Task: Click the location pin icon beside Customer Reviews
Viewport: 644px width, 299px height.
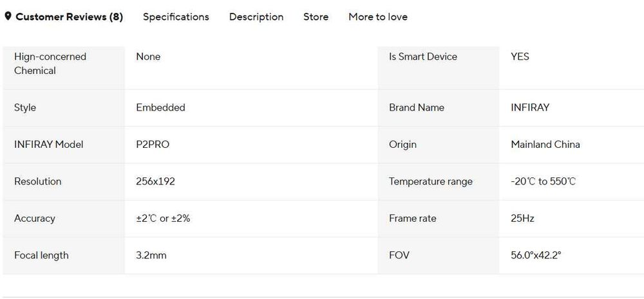Action: click(8, 17)
